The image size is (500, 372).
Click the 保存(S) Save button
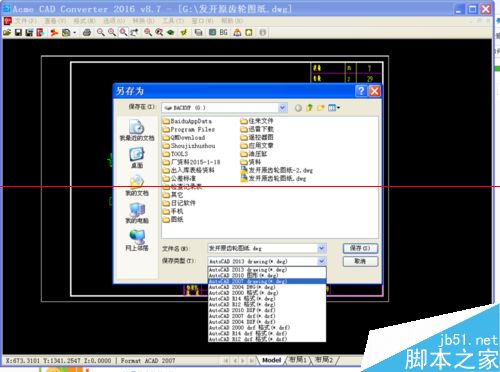[x=360, y=248]
